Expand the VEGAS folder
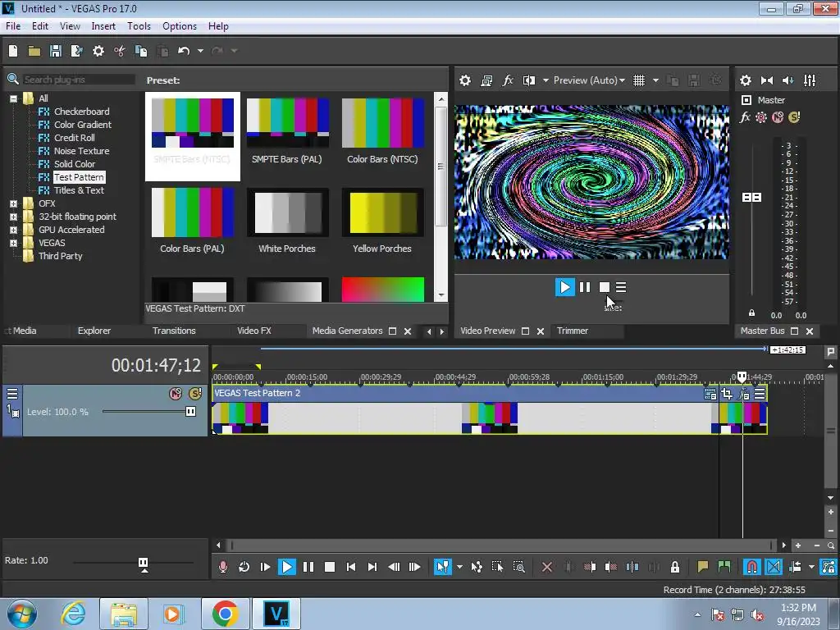 click(13, 243)
